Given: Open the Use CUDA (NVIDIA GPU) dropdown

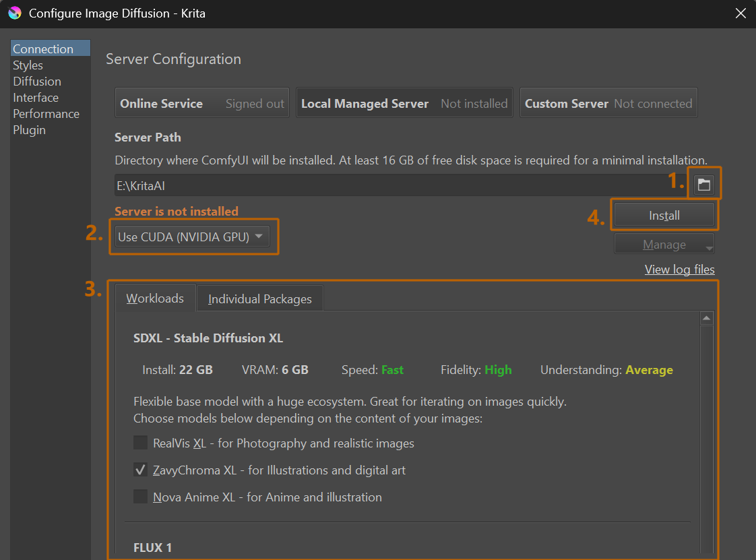Looking at the screenshot, I should (192, 237).
